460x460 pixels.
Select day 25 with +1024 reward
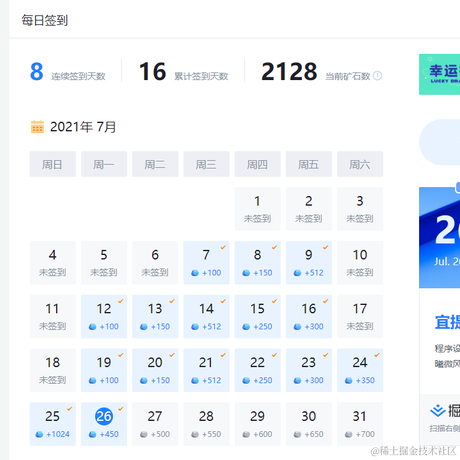pos(53,424)
